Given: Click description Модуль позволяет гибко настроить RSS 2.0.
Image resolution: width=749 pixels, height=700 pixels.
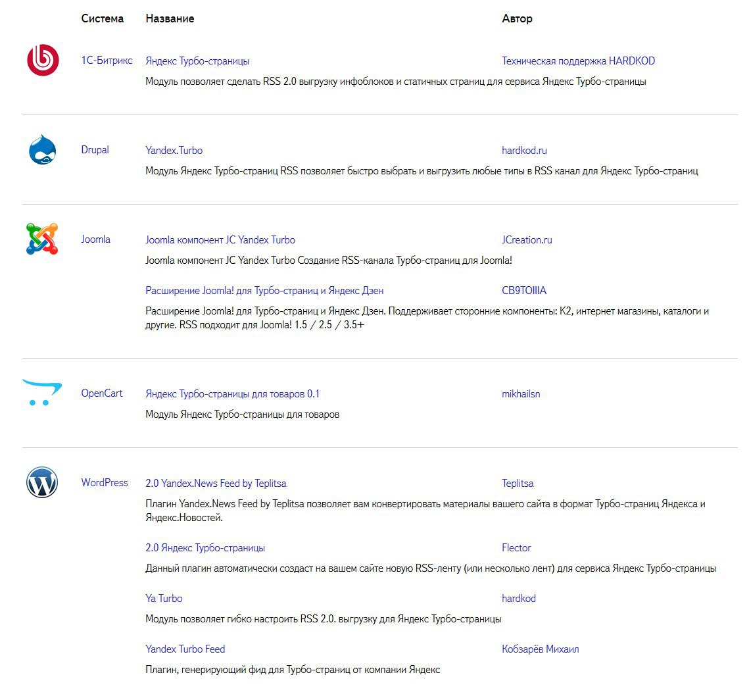Looking at the screenshot, I should pos(324,619).
